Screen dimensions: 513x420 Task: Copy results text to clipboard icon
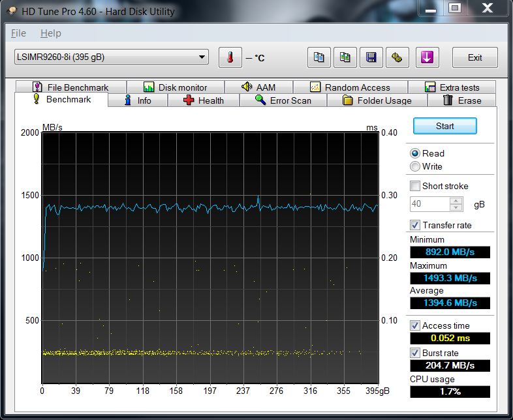[x=319, y=57]
